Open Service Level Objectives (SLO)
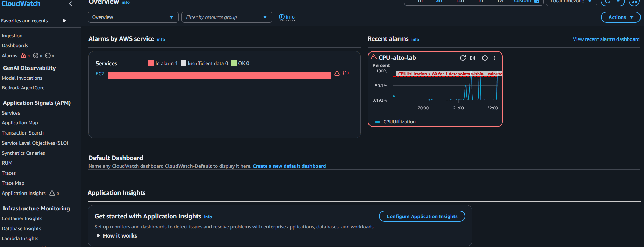Screen dimensions: 644x247 35,143
